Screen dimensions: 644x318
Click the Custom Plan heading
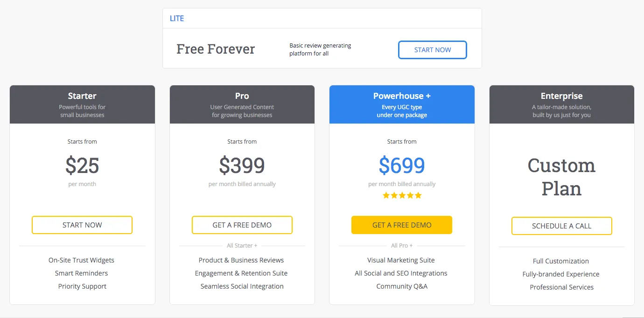[561, 177]
